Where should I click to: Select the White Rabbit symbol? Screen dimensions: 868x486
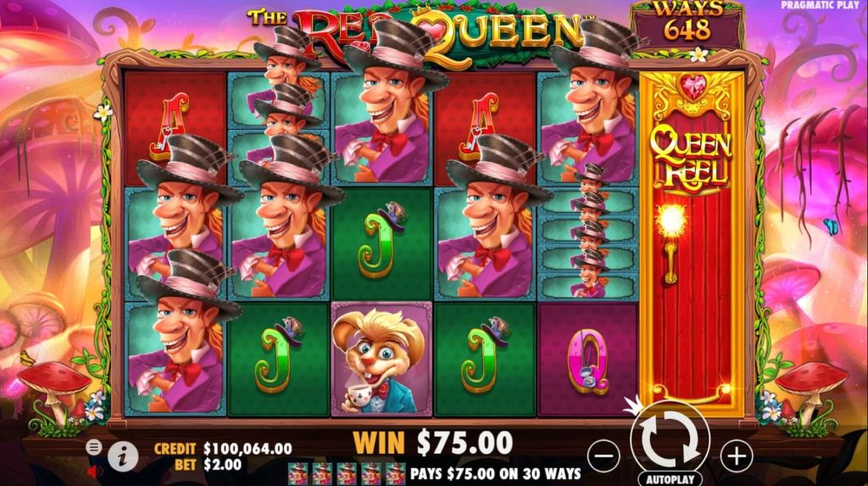[381, 359]
